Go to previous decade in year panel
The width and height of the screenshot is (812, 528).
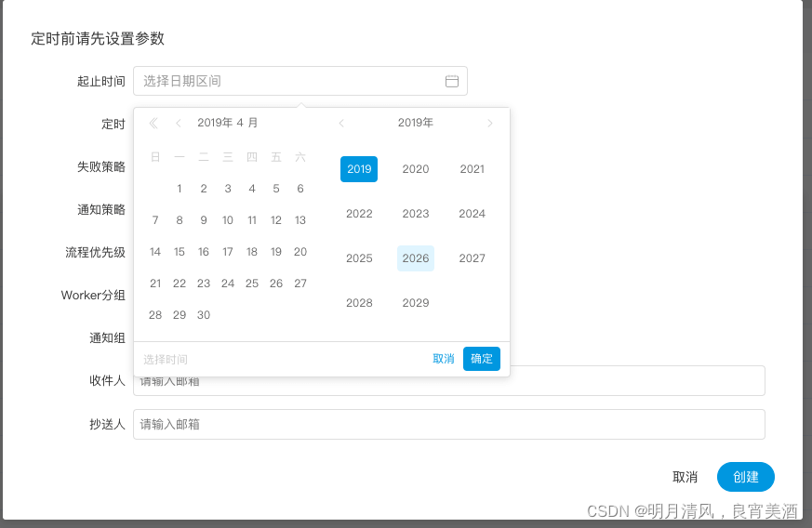(341, 124)
